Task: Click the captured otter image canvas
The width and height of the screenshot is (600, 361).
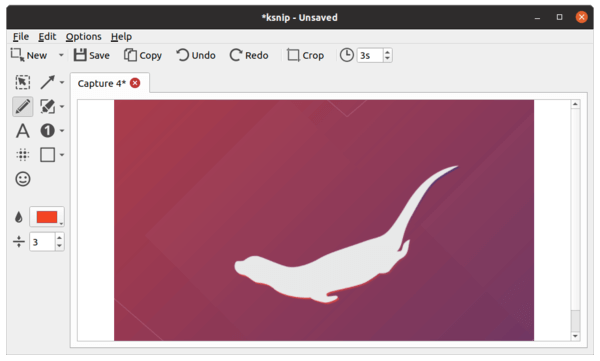Action: (x=324, y=220)
